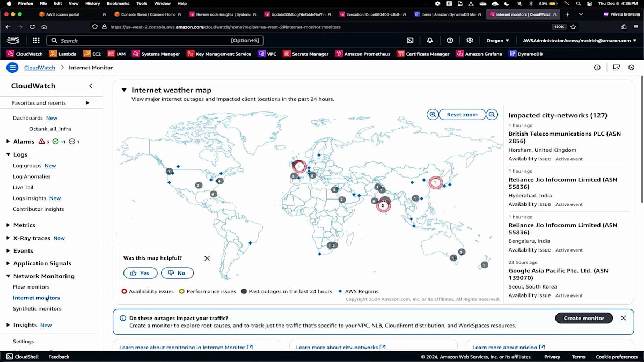Click the Create monitor button
This screenshot has height=362, width=644.
point(584,318)
